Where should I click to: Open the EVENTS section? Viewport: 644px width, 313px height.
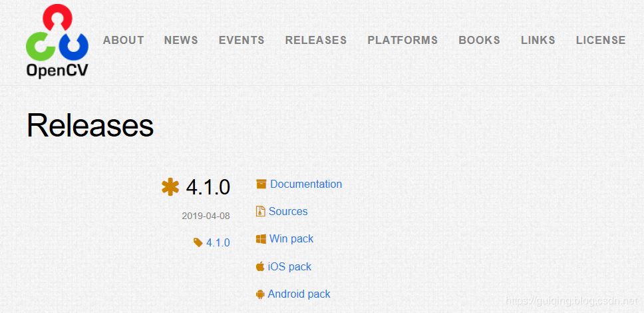[241, 40]
